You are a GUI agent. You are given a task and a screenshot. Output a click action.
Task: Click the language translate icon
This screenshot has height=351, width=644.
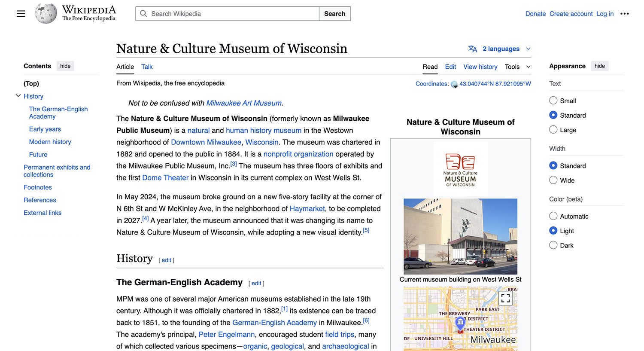[x=473, y=49]
